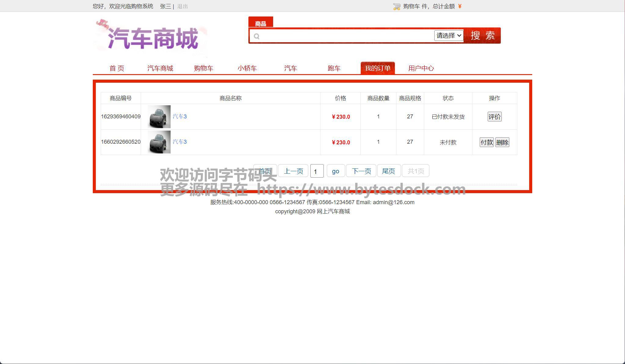Click the 汽车商城 logo image
This screenshot has height=364, width=625.
(150, 37)
